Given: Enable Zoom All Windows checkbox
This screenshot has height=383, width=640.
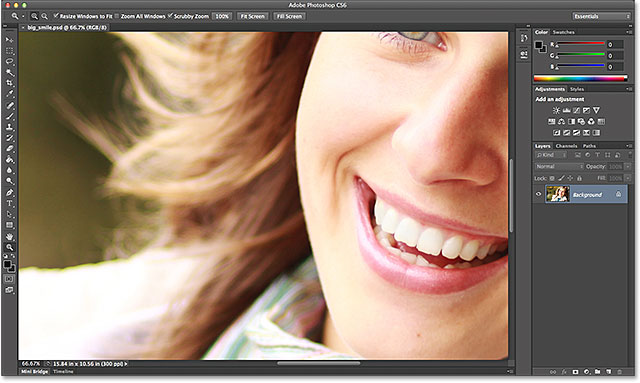Looking at the screenshot, I should coord(117,16).
